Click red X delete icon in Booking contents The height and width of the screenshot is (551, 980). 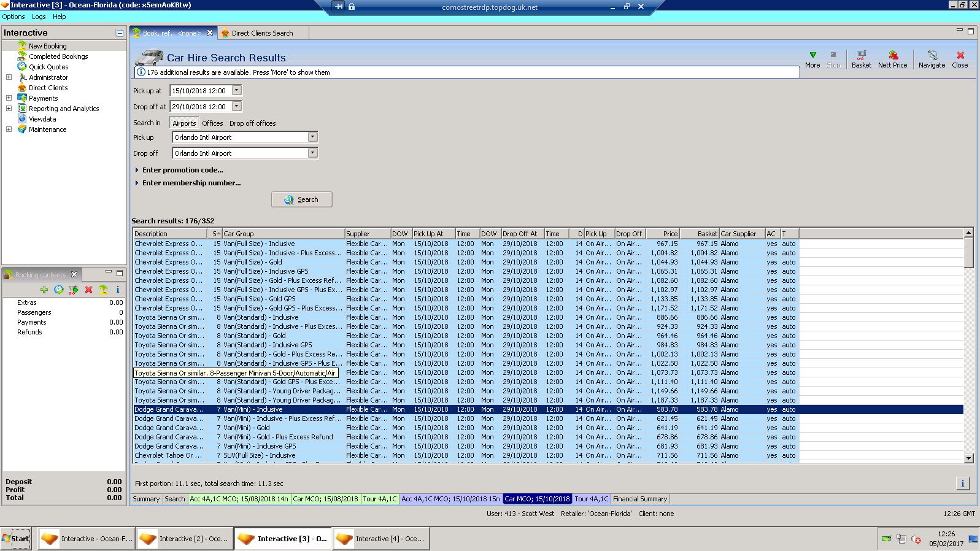pos(88,290)
